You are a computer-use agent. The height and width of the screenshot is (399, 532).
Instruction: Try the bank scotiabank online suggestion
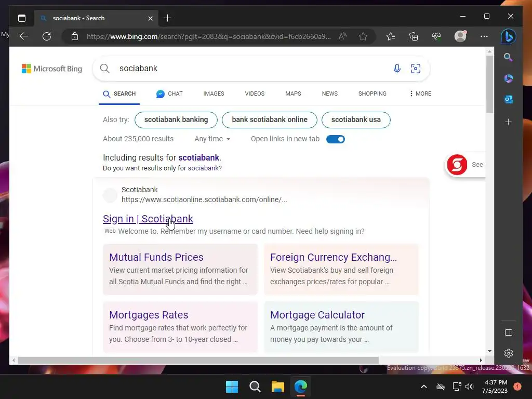(x=270, y=120)
